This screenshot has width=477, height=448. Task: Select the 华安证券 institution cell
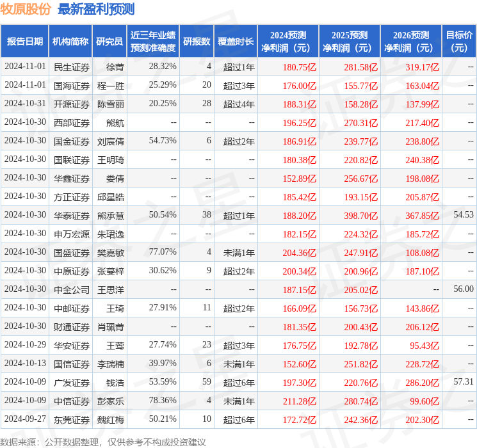point(72,346)
